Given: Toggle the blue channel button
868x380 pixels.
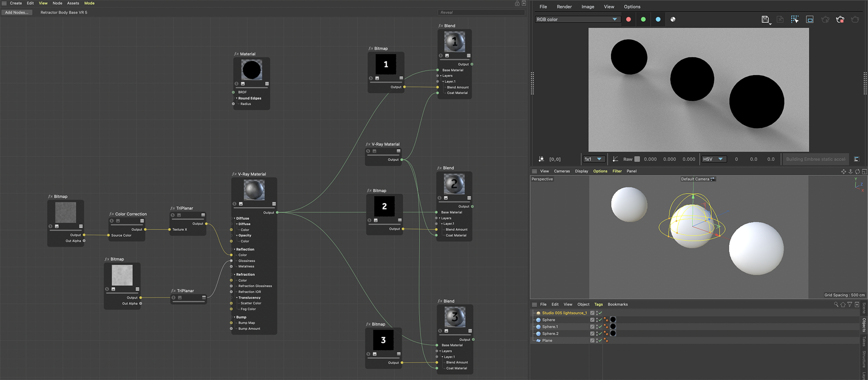Looking at the screenshot, I should point(658,19).
